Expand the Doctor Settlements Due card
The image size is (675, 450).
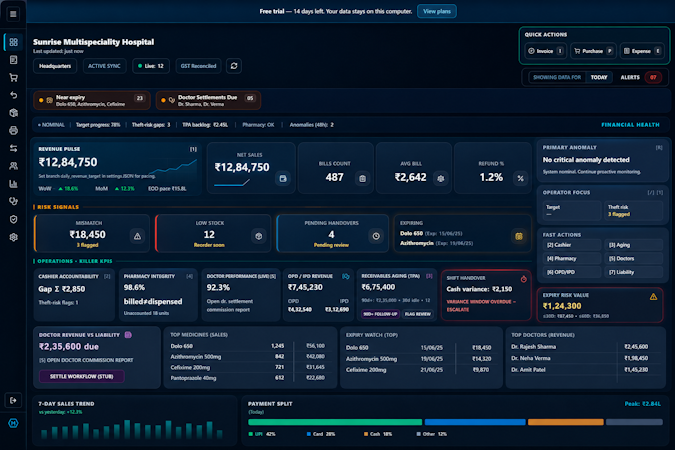point(208,100)
